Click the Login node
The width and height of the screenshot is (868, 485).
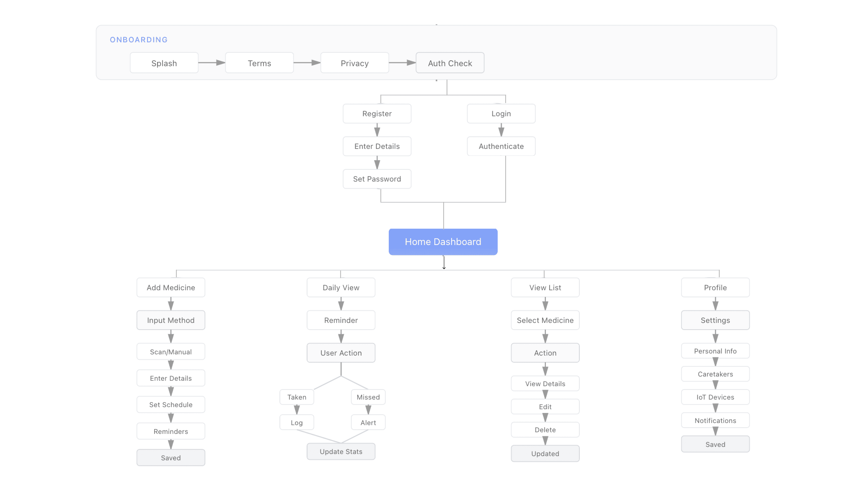(501, 114)
